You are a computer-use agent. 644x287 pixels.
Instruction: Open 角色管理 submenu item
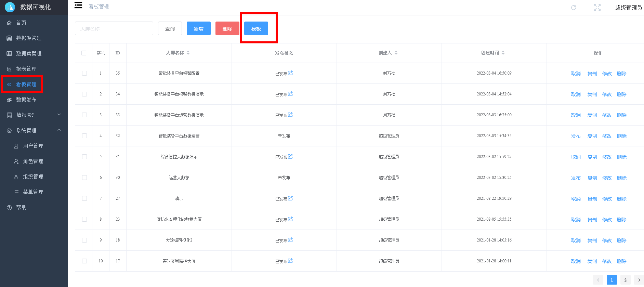pyautogui.click(x=34, y=161)
